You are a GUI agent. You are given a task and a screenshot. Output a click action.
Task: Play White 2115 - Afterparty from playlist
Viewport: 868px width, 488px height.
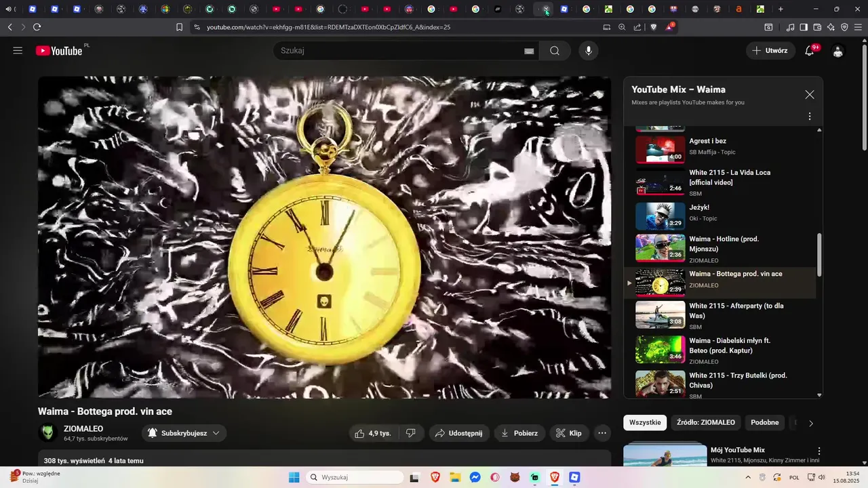point(720,315)
